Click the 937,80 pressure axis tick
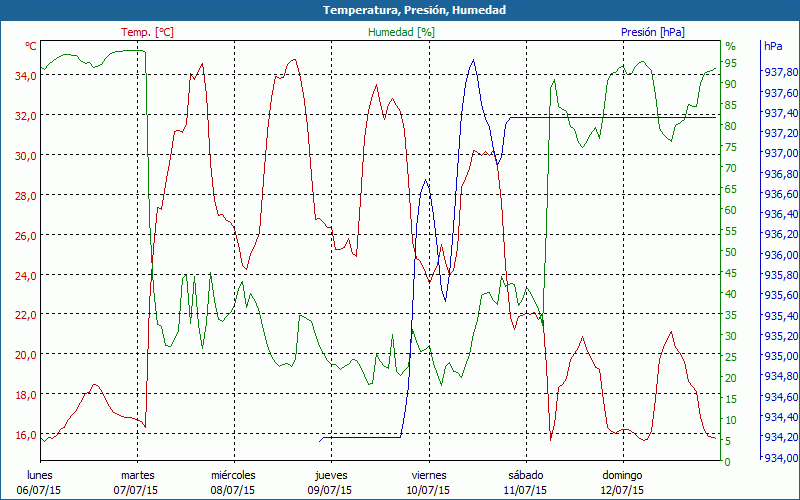 click(780, 72)
